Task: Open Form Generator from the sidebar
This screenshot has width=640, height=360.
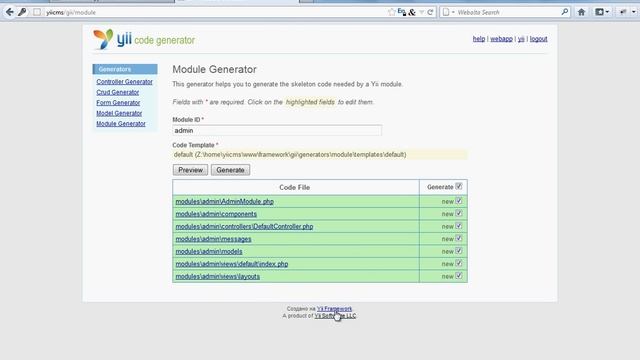Action: pyautogui.click(x=118, y=102)
